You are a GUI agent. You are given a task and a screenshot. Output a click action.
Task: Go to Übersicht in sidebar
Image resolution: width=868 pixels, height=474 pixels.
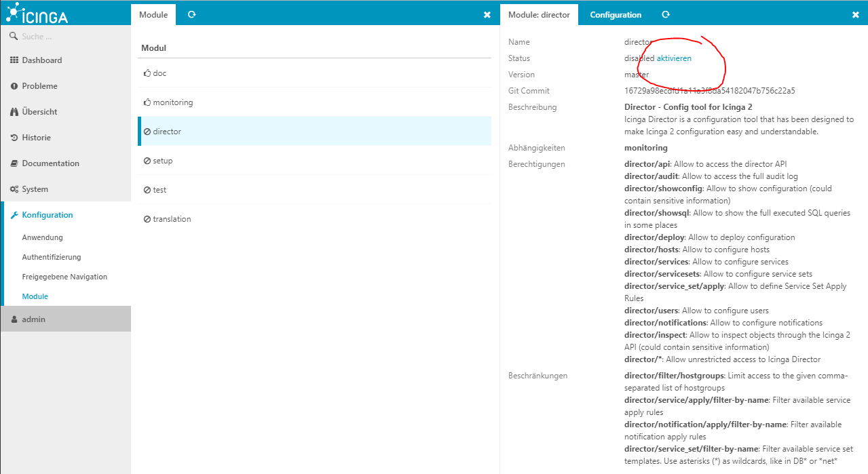coord(39,112)
